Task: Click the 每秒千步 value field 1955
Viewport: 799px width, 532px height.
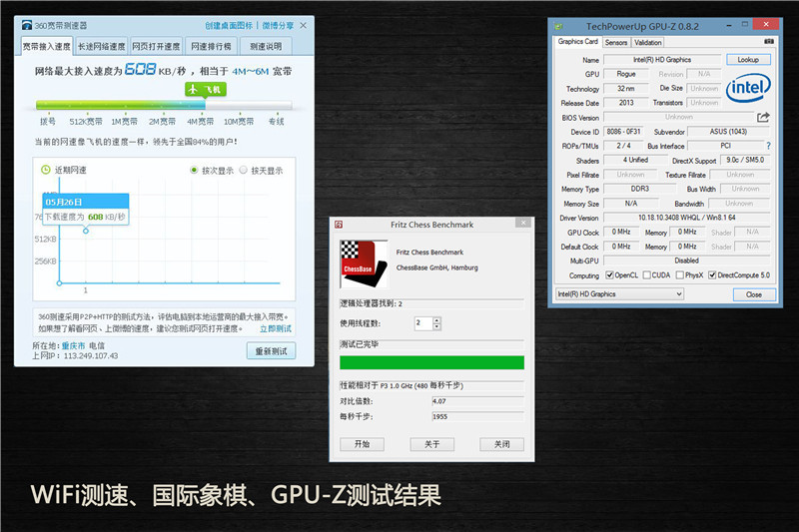Action: tap(478, 416)
